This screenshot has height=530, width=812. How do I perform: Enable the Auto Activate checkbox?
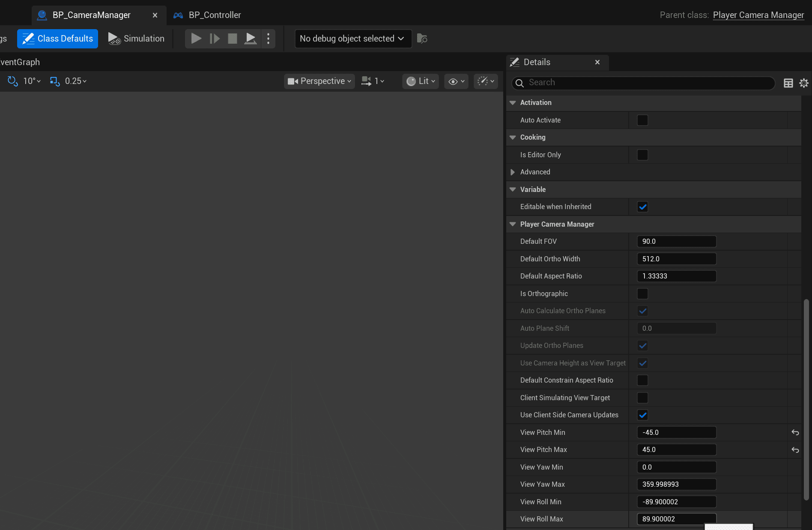point(642,120)
